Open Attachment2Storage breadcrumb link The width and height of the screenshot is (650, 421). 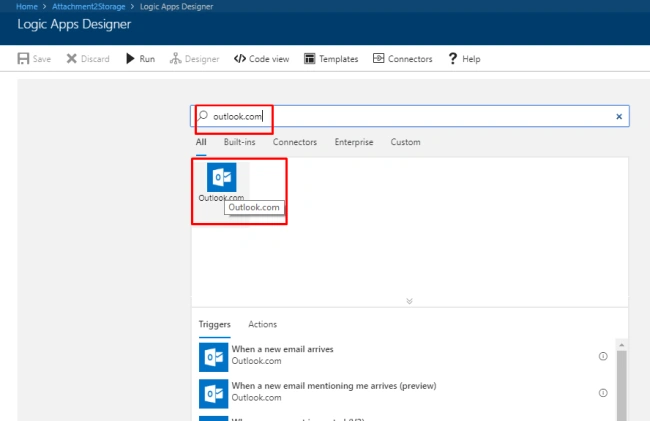[88, 7]
